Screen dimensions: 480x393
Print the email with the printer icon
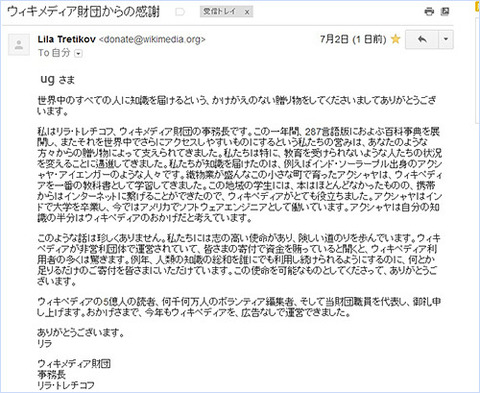[x=429, y=12]
